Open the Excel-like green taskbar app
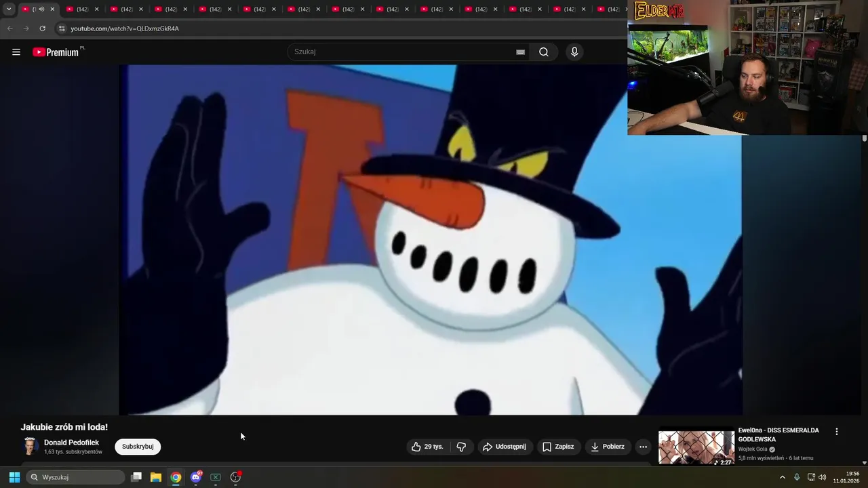The image size is (868, 488). 216,477
